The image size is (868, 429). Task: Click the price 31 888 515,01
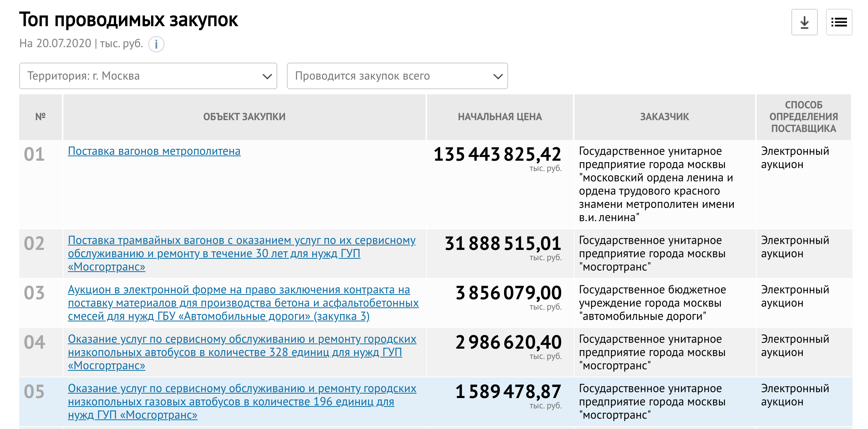[503, 244]
